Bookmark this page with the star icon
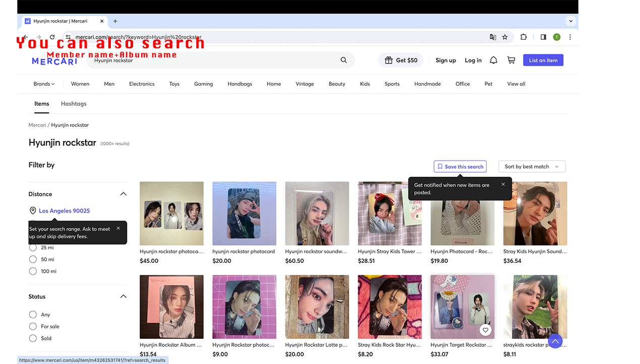The width and height of the screenshot is (640, 364). click(504, 37)
